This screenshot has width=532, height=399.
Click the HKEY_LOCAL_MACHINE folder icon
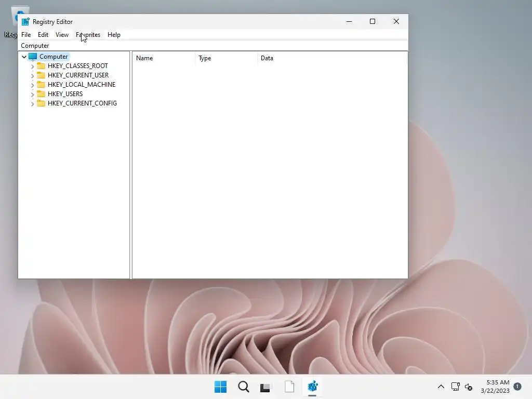(41, 84)
